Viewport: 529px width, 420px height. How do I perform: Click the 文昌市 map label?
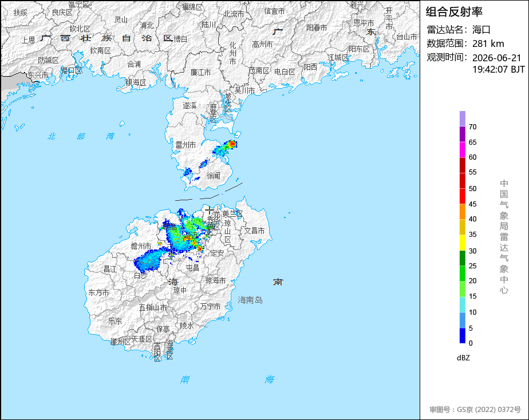point(254,231)
